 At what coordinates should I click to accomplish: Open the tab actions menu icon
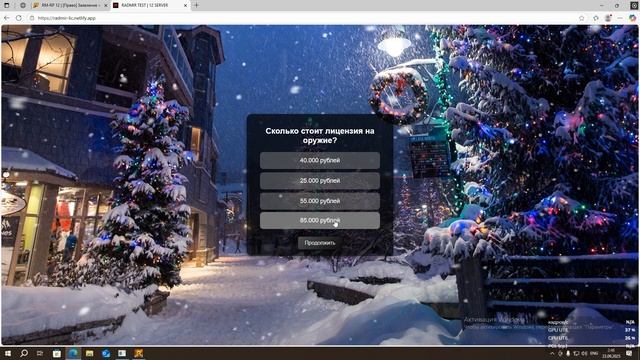[7, 5]
